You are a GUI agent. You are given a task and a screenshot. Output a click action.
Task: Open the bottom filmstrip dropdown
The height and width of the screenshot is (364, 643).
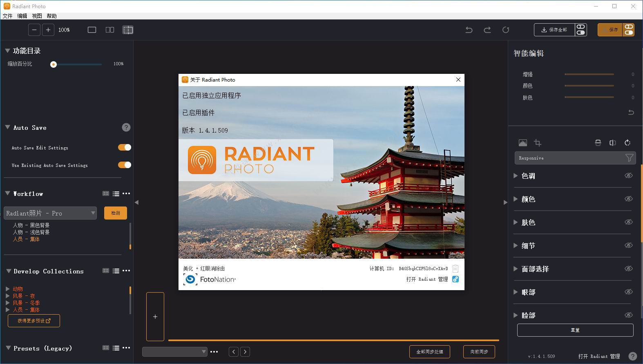click(175, 352)
